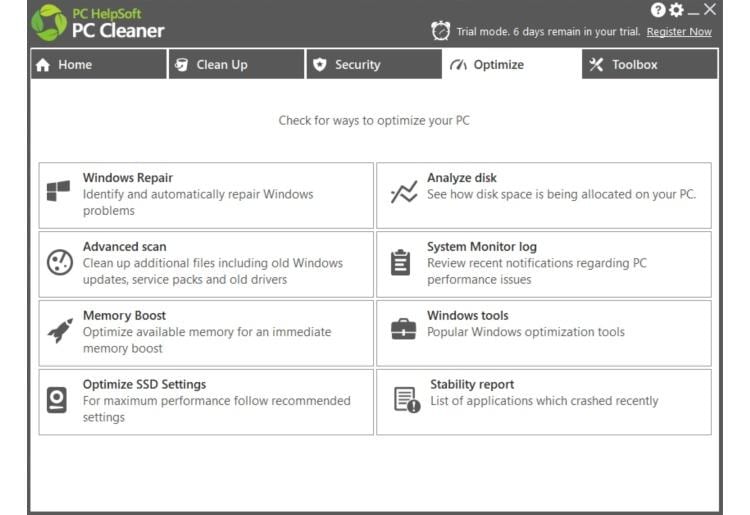The height and width of the screenshot is (515, 750).
Task: Open the Stability report title
Action: point(472,384)
